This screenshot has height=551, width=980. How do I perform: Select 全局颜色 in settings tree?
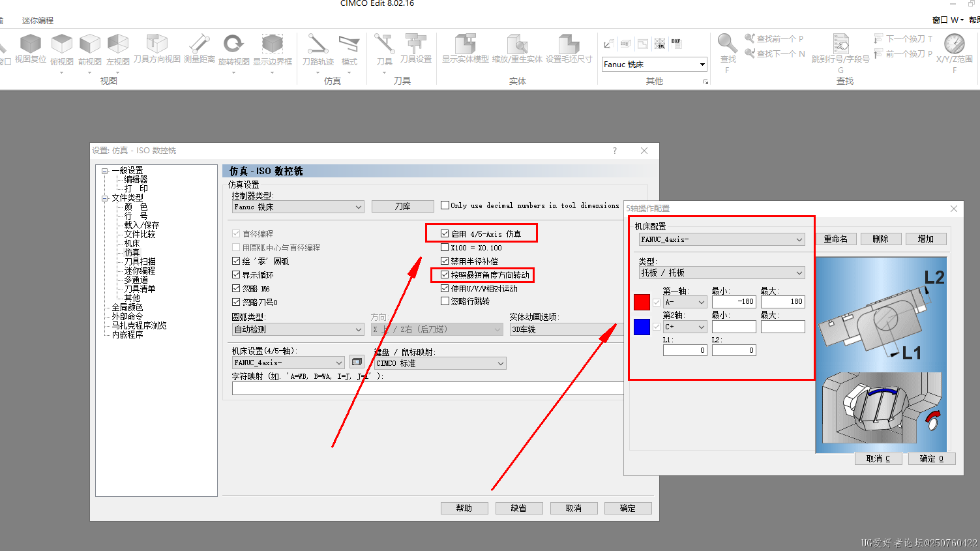(126, 307)
